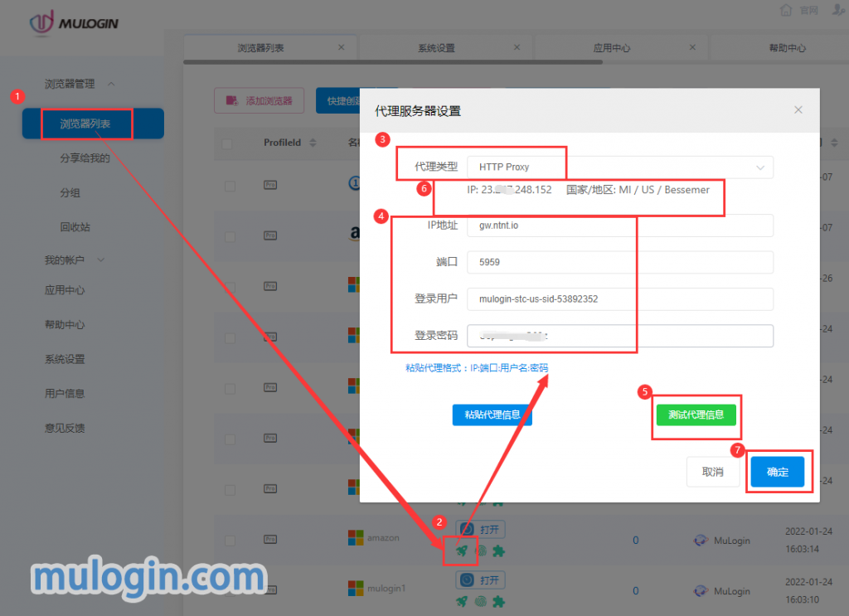Click the fingerprint icon in amazon row
The height and width of the screenshot is (616, 849).
click(480, 551)
